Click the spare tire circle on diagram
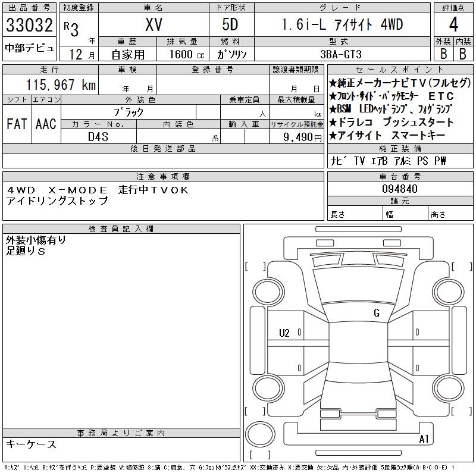The height and width of the screenshot is (476, 476). tap(260, 434)
